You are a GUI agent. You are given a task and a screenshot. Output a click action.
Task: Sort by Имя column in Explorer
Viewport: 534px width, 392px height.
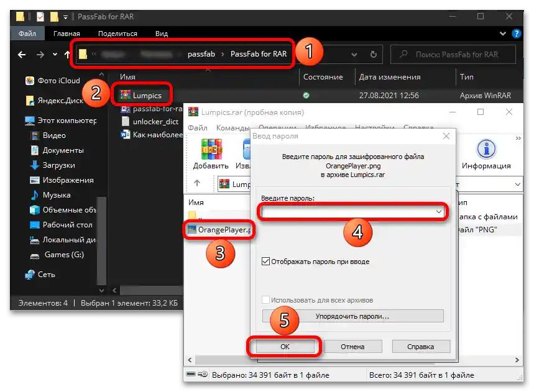127,77
